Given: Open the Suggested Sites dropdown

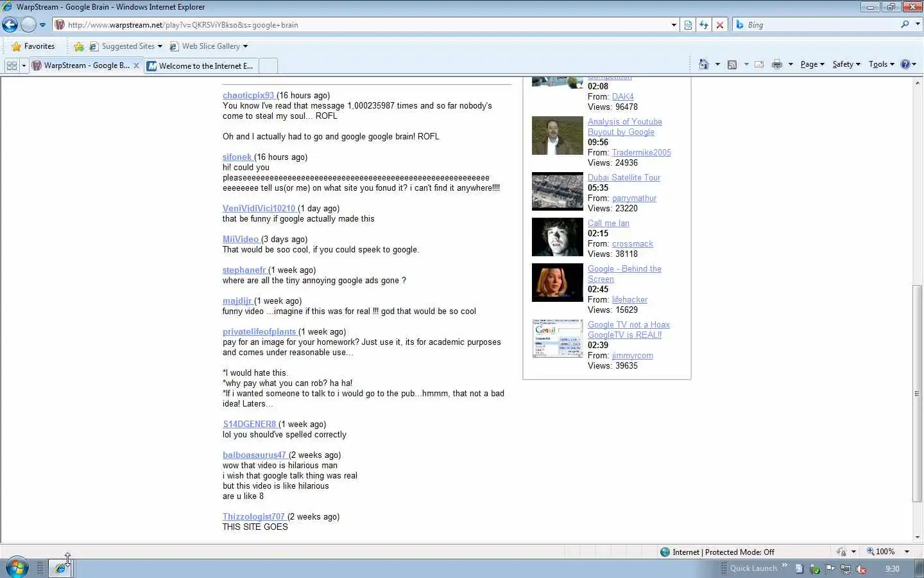Looking at the screenshot, I should (x=126, y=46).
